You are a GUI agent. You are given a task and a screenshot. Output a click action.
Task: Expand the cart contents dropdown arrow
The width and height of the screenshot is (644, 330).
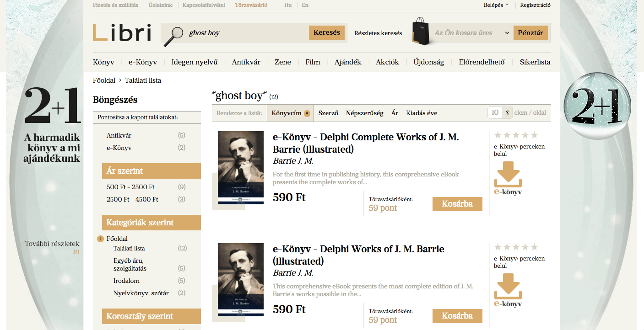507,33
